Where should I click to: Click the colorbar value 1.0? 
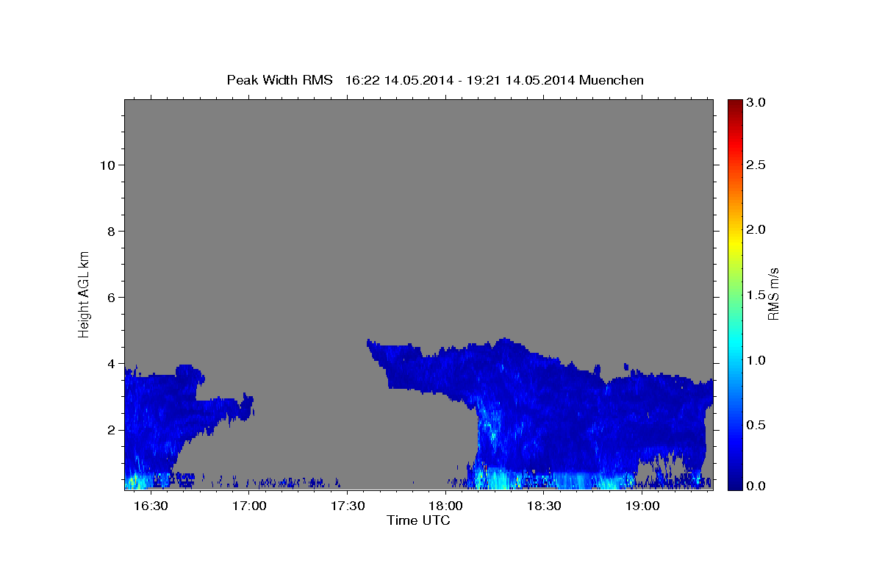[x=755, y=360]
